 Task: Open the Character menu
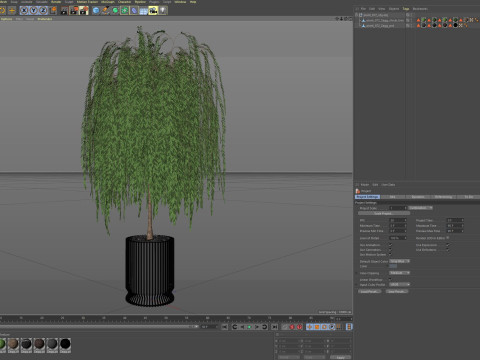click(x=124, y=2)
